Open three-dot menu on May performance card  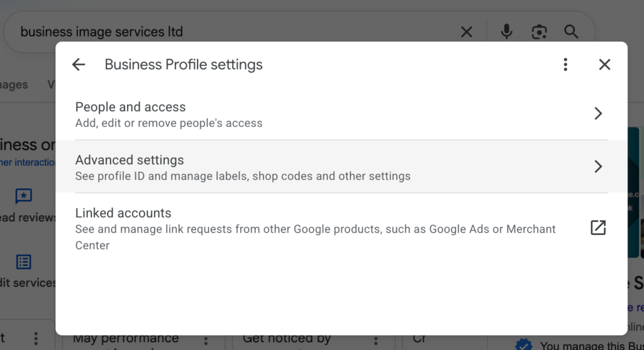pos(206,341)
